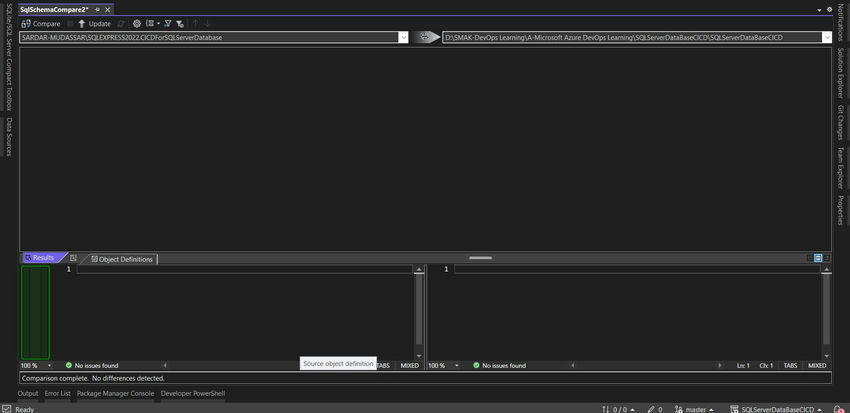Toggle the filter equal objects icon
The height and width of the screenshot is (413, 850).
pos(168,24)
